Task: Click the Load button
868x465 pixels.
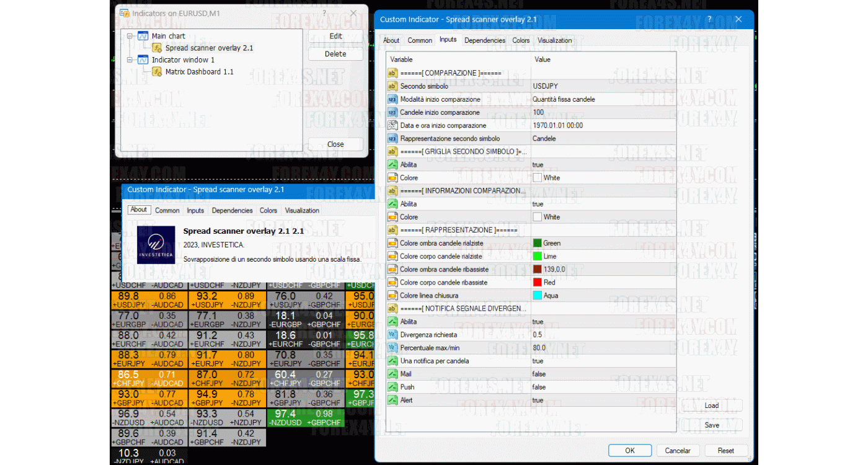Action: [x=711, y=405]
